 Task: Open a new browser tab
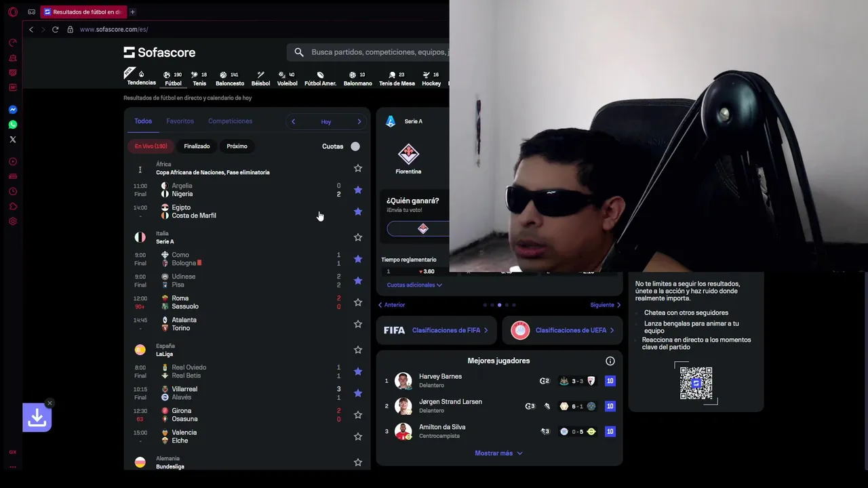(x=132, y=12)
